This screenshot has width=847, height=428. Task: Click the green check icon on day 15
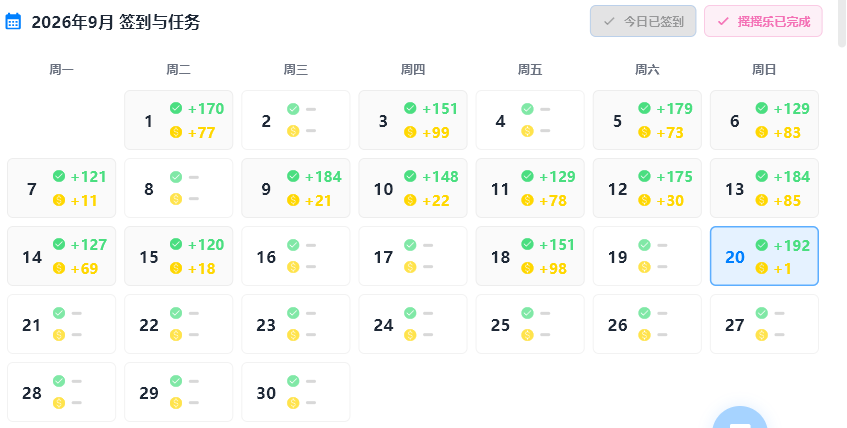176,244
